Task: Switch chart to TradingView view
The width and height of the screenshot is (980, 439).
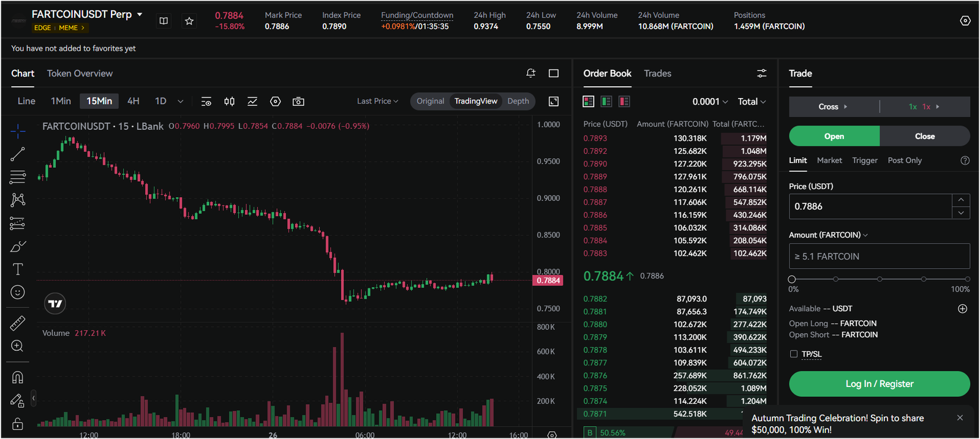Action: pos(476,101)
